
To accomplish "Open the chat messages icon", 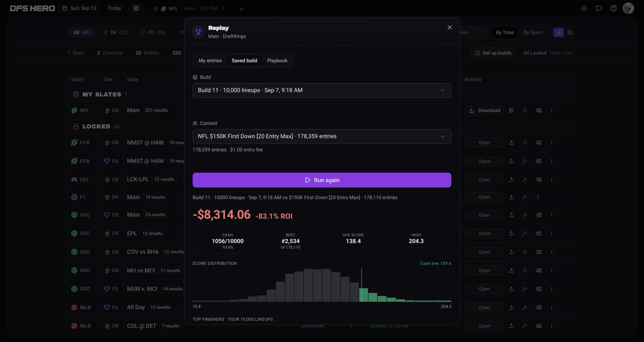I will click(x=598, y=8).
